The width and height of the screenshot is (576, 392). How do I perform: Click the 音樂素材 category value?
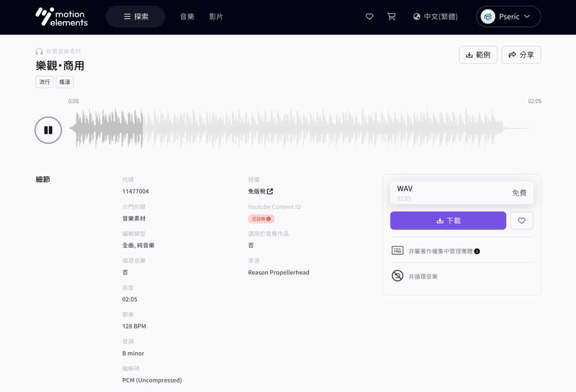(x=134, y=218)
